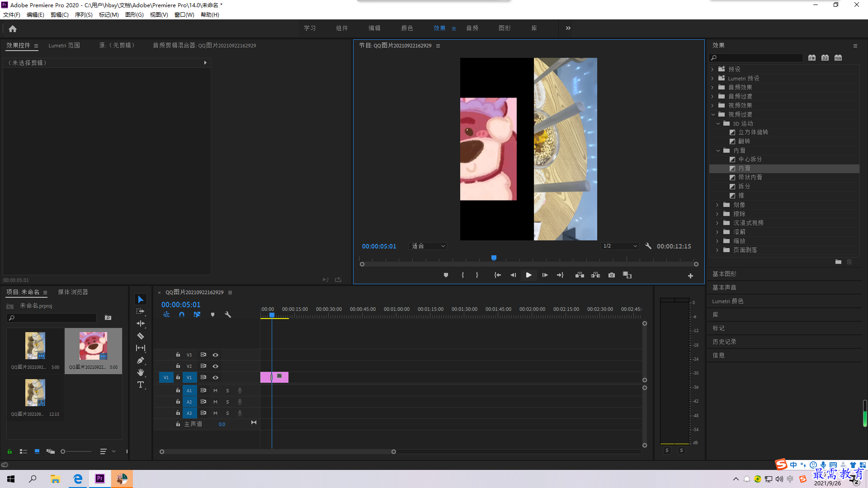
Task: Open the 历史记录 panel
Action: (x=724, y=342)
